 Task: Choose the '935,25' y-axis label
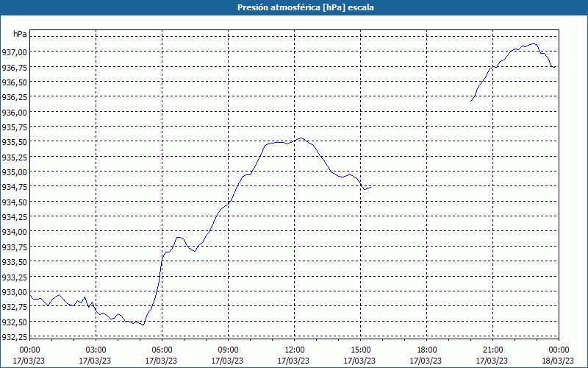[x=14, y=157]
